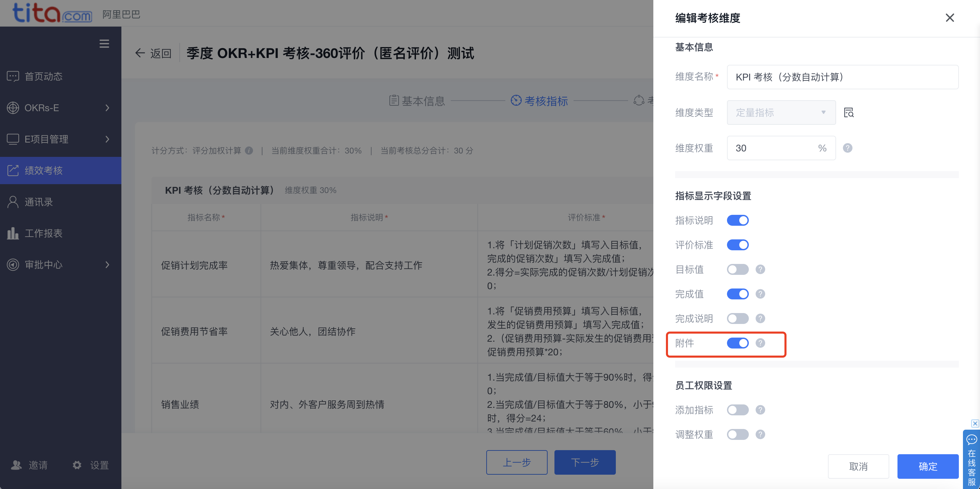Click the 工作报表 bar chart icon
This screenshot has width=980, height=489.
tap(13, 233)
